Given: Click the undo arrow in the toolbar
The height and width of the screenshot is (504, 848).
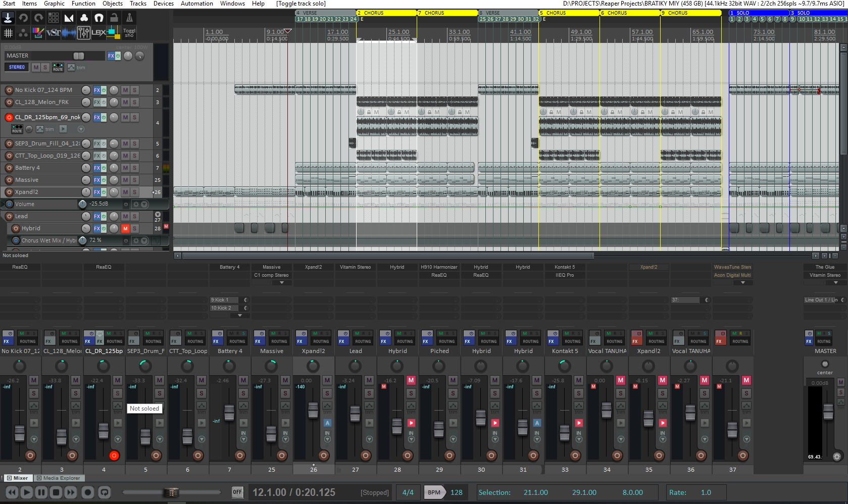Looking at the screenshot, I should pos(23,18).
